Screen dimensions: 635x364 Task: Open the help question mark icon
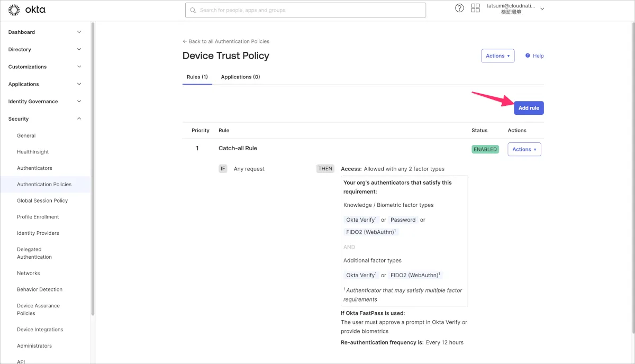459,8
